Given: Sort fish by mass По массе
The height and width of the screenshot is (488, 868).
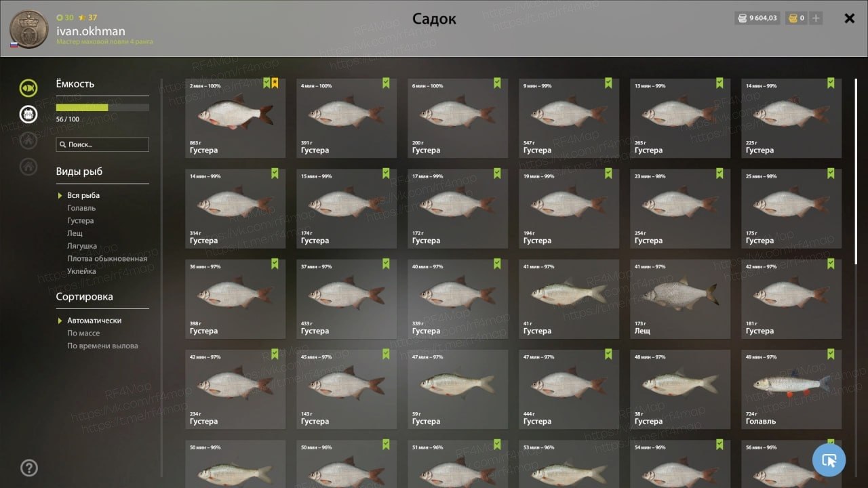Looking at the screenshot, I should tap(83, 333).
